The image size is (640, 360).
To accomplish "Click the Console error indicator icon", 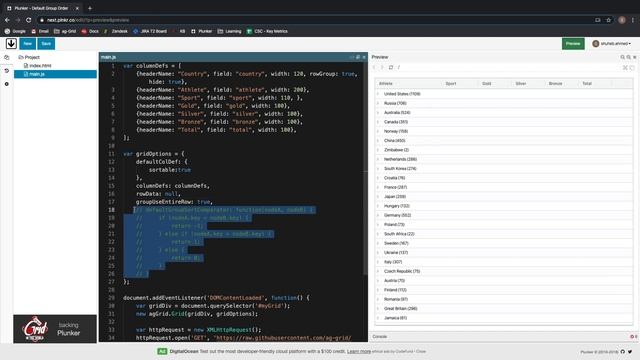I will (633, 337).
